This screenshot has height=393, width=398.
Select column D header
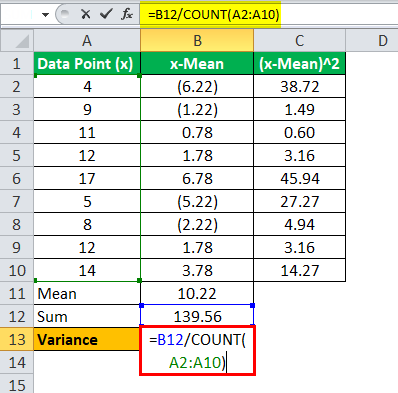(372, 41)
